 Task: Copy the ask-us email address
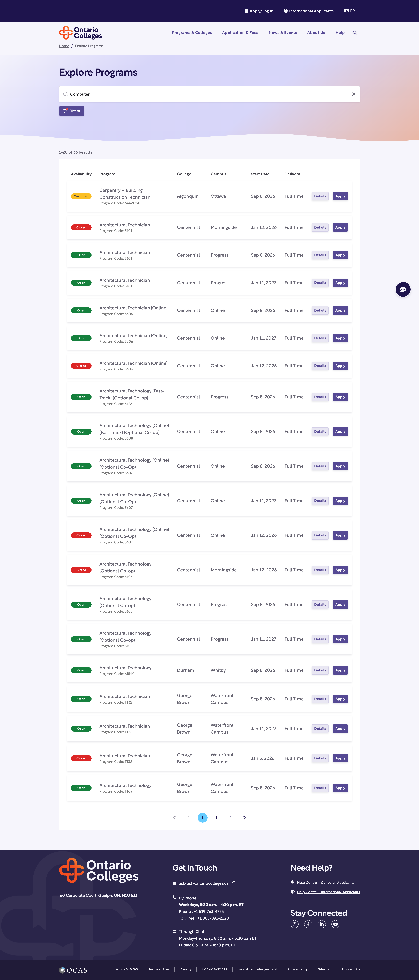(x=234, y=883)
